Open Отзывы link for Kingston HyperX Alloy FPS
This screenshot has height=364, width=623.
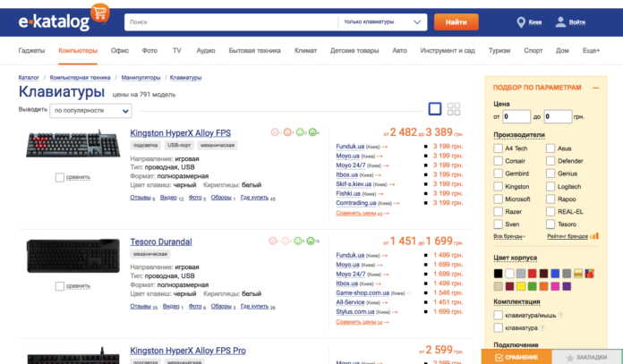tap(141, 198)
